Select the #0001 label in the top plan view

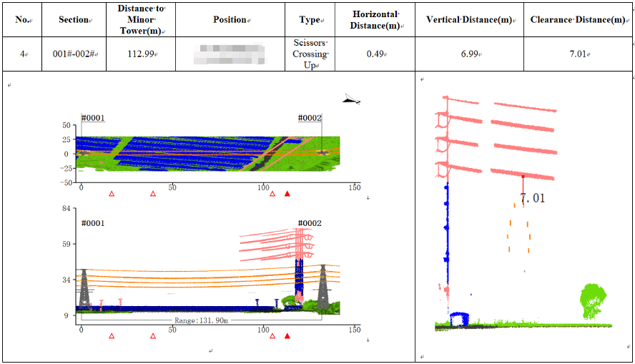click(x=93, y=118)
